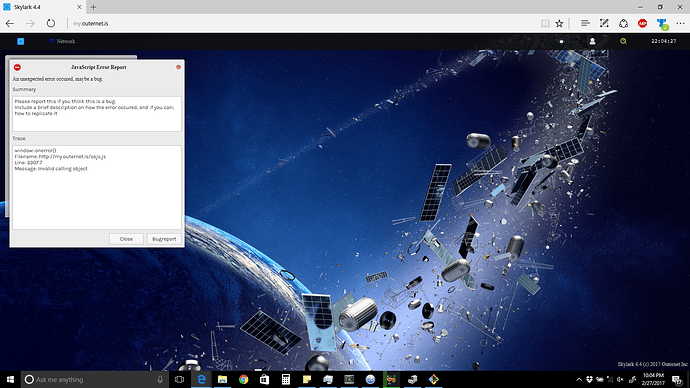This screenshot has width=690, height=388.
Task: Click the Adblock Plus extension icon
Action: 642,23
